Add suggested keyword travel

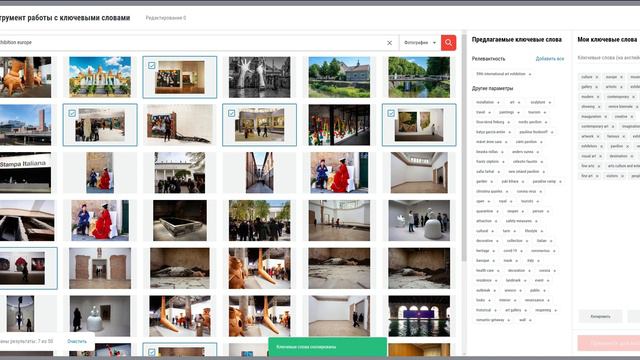click(489, 113)
